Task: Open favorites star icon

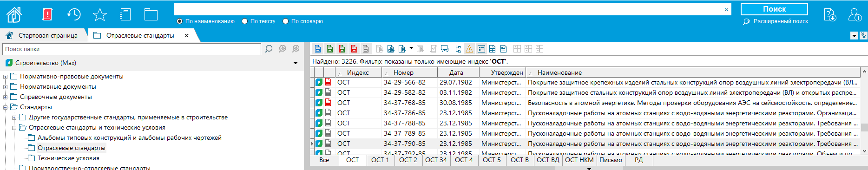Action: [99, 14]
